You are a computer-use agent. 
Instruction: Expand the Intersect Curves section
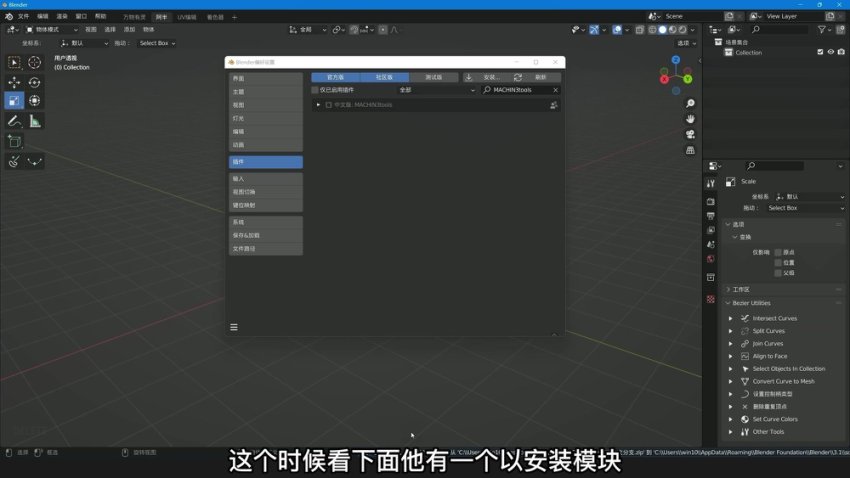point(730,318)
